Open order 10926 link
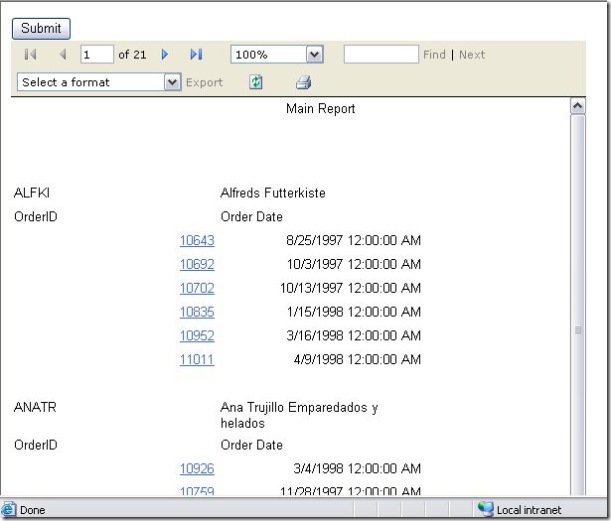 click(197, 468)
